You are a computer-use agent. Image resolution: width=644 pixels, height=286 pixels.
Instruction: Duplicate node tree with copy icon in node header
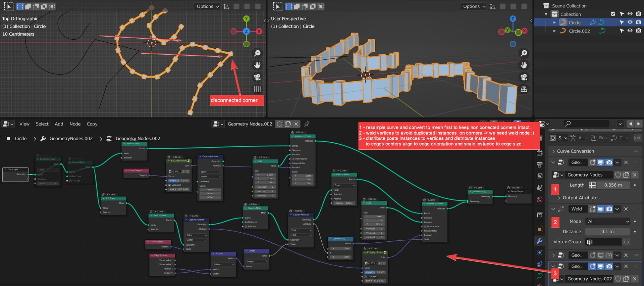(288, 124)
